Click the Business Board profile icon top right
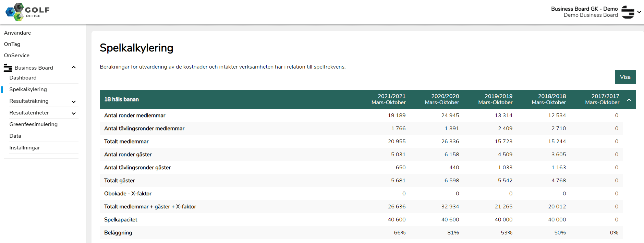Viewport: 644px width, 243px height. tap(628, 12)
